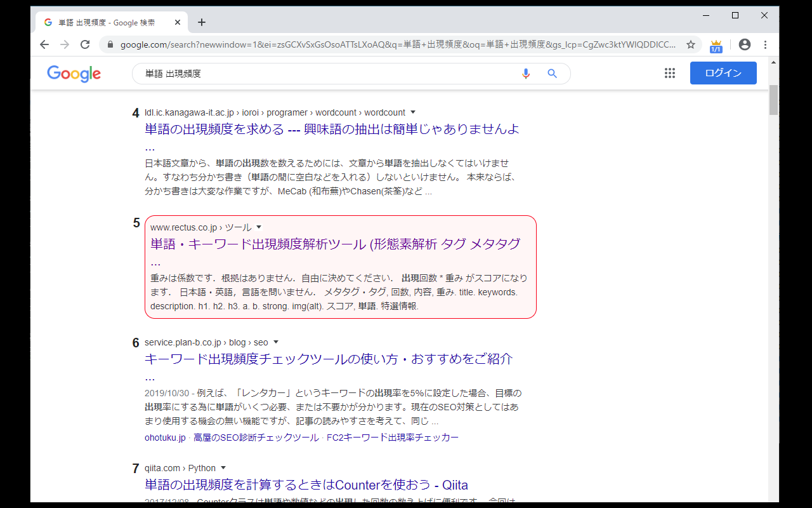
Task: Click the ログイン button
Action: (723, 73)
